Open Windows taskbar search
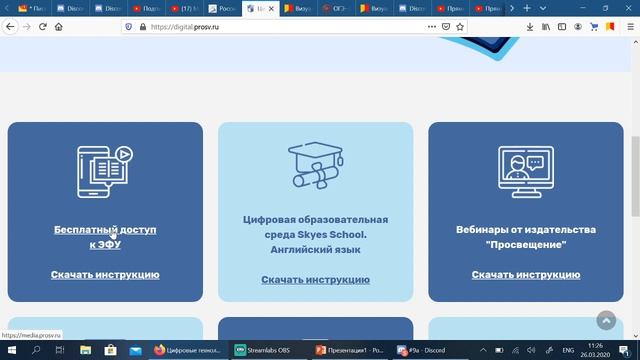 click(x=36, y=350)
